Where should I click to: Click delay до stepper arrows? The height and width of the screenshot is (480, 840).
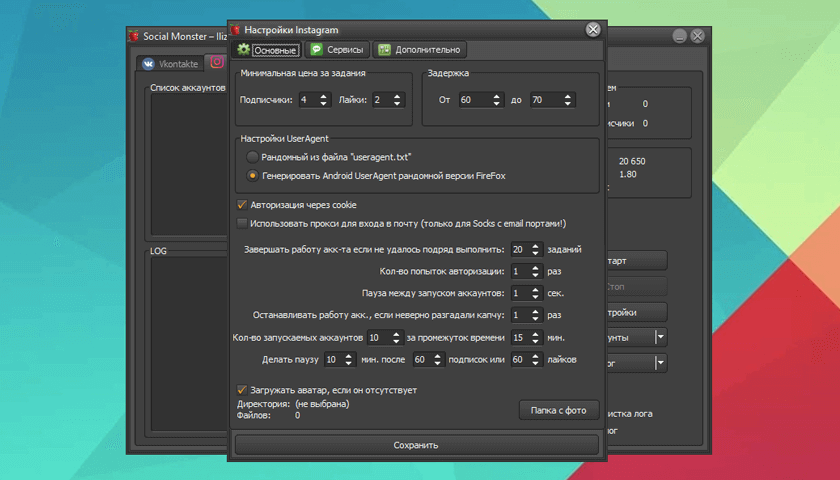[568, 100]
